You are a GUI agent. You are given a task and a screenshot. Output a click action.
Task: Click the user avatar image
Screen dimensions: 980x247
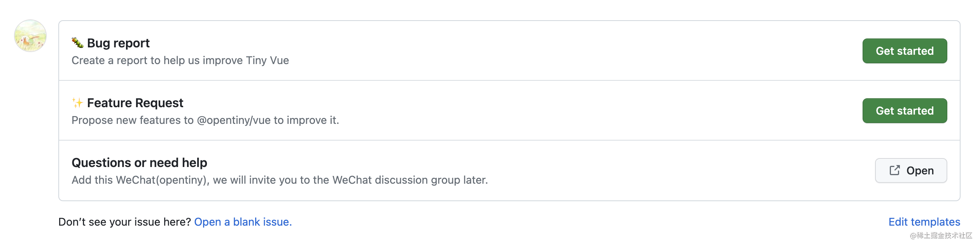30,36
